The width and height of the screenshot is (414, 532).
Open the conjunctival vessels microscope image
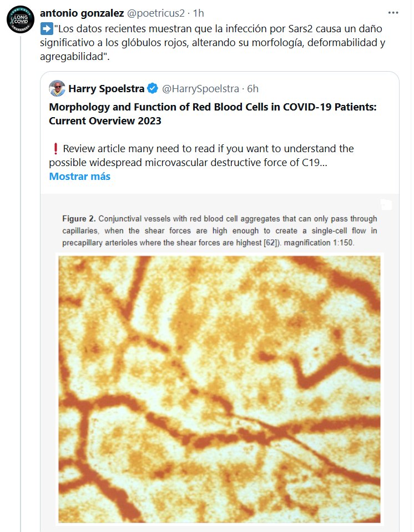219,389
